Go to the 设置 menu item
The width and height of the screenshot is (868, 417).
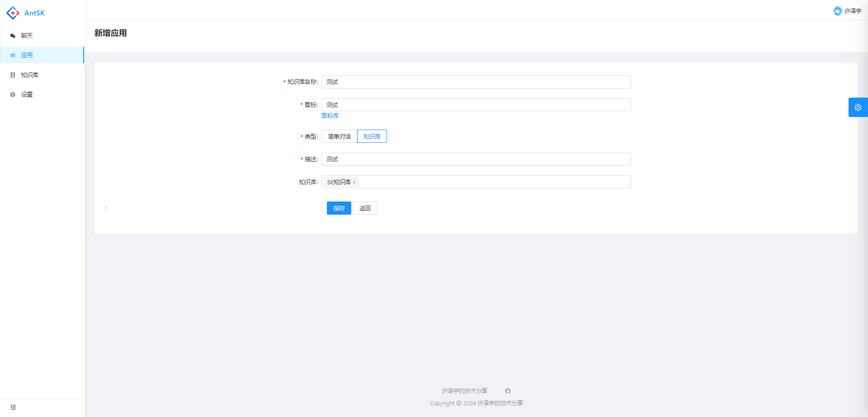(27, 94)
